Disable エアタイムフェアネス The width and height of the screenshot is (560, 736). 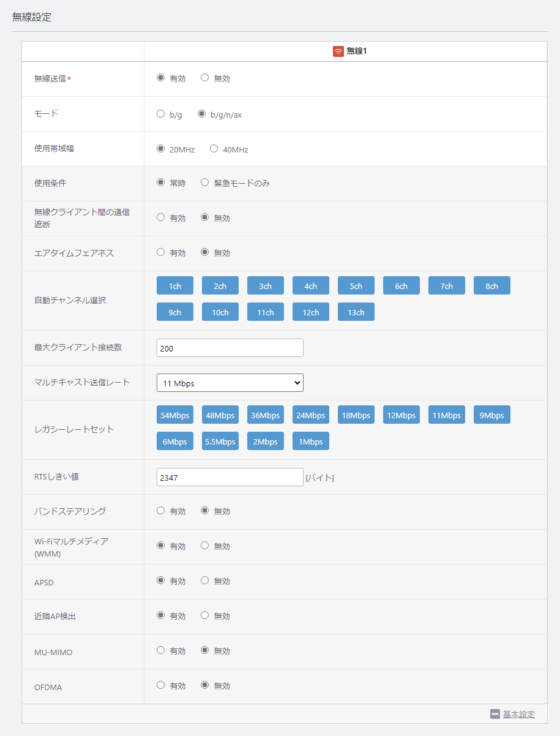pos(205,252)
